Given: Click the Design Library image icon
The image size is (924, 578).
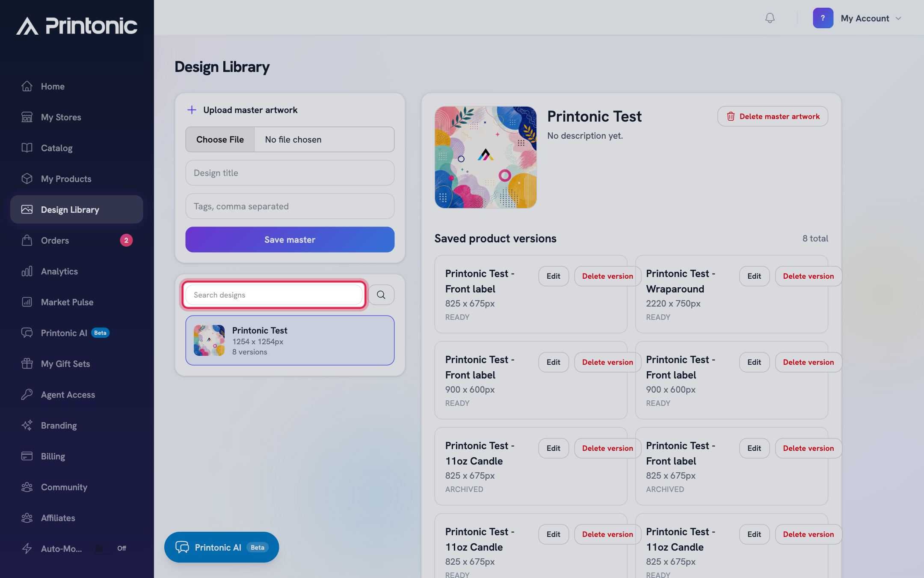Looking at the screenshot, I should pos(27,209).
